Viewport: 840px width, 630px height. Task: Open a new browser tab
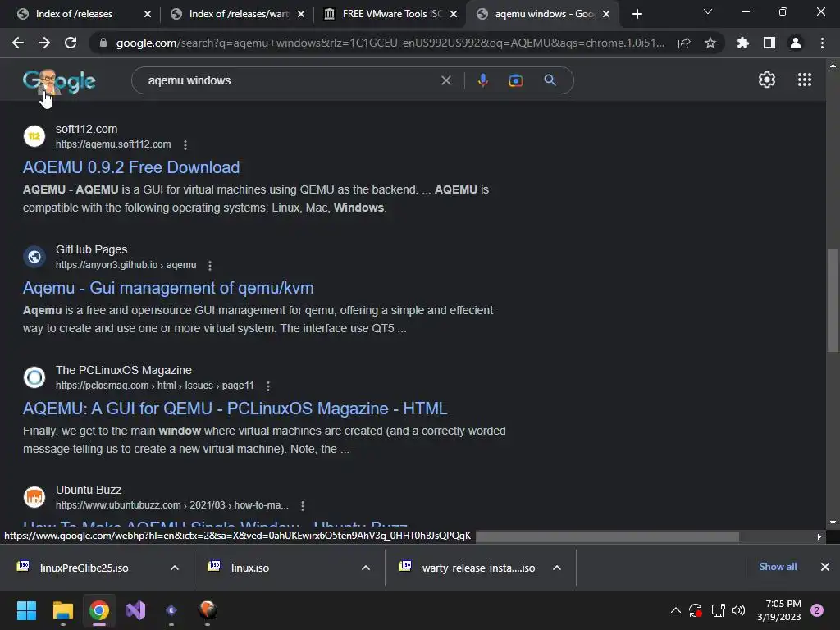coord(637,14)
